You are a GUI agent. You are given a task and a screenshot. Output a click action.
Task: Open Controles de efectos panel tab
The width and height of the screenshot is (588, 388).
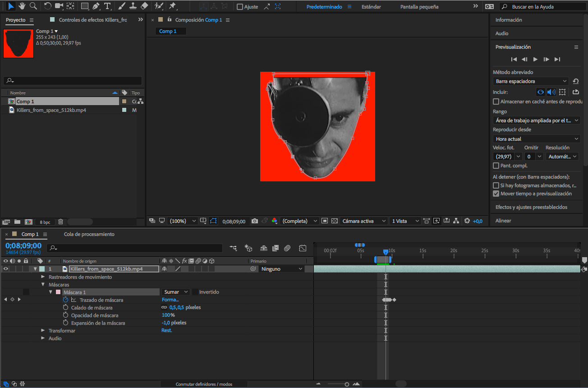point(92,20)
